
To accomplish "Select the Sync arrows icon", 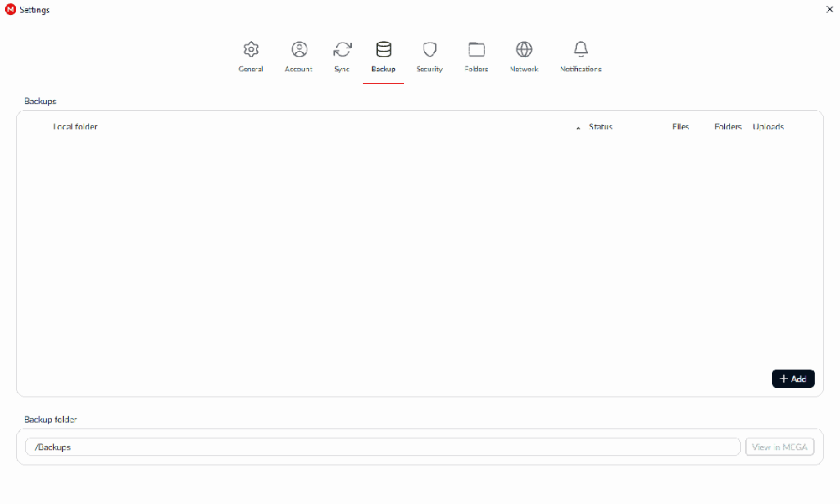I will tap(342, 50).
